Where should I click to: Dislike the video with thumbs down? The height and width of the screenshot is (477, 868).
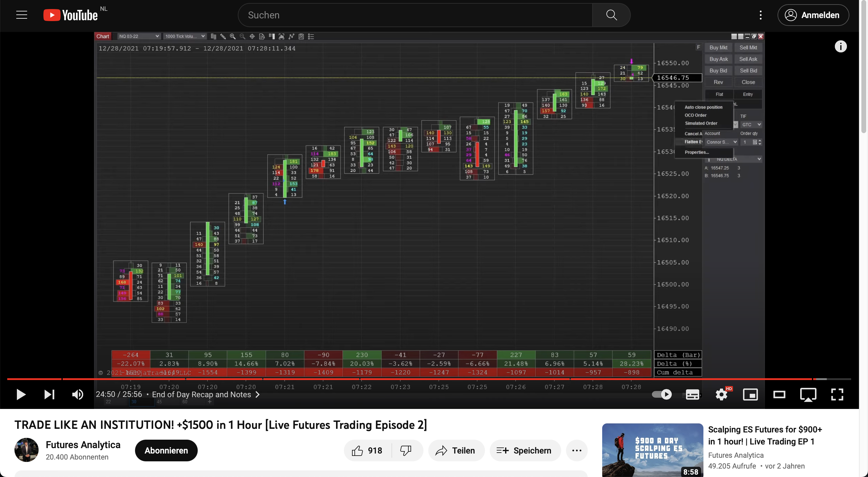coord(406,450)
